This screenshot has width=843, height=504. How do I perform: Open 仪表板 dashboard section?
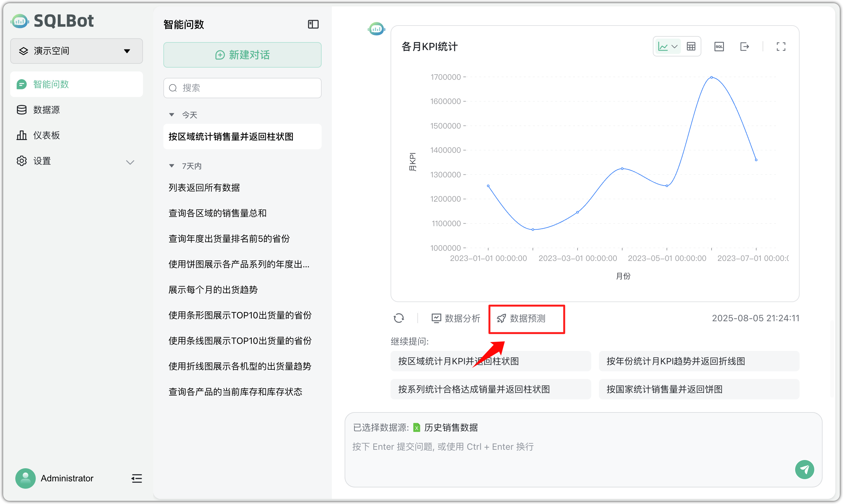point(46,135)
